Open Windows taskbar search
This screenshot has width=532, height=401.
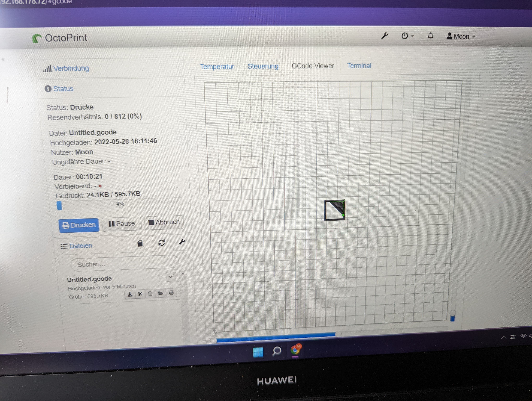coord(277,351)
